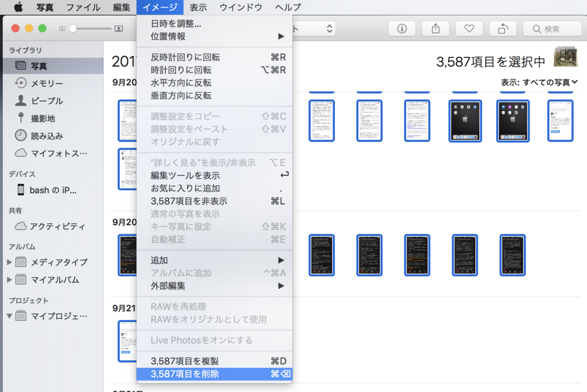
Task: Choose 編集ツールを表示 menu item
Action: coord(214,175)
